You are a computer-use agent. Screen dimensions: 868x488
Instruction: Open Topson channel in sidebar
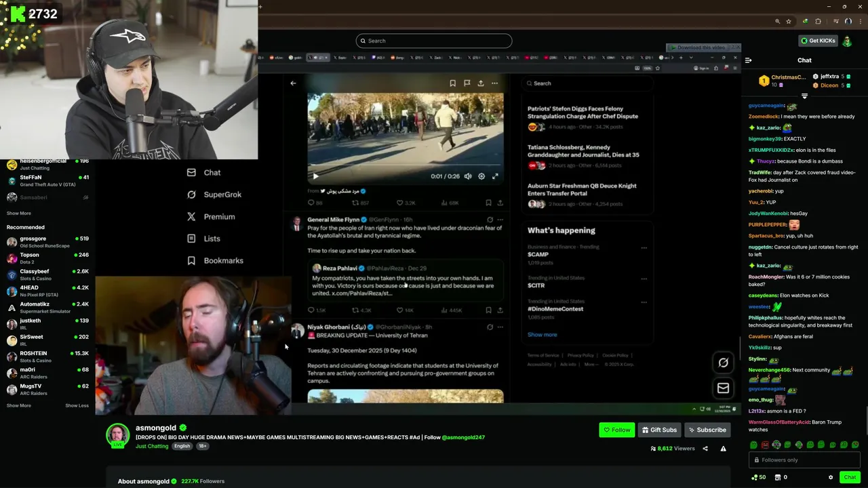tap(47, 258)
